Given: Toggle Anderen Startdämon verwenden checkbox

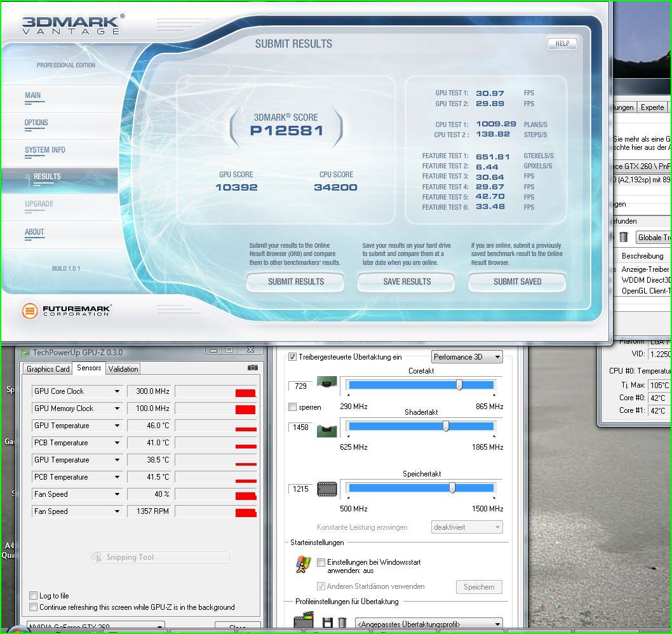Looking at the screenshot, I should pos(321,586).
